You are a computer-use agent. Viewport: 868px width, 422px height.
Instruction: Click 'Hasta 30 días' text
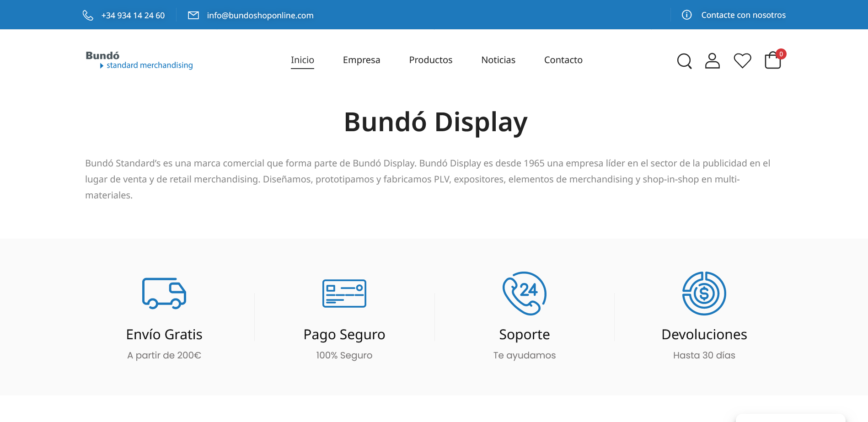click(704, 355)
